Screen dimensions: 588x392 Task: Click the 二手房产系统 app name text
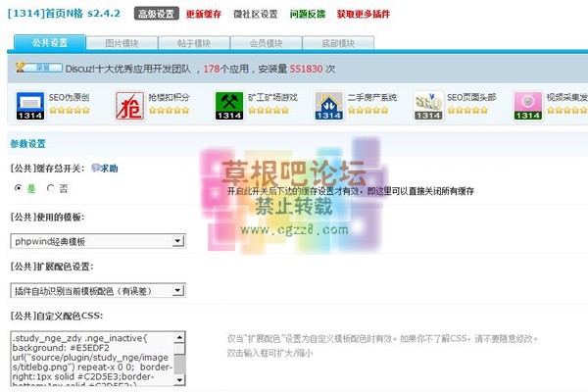(x=372, y=98)
